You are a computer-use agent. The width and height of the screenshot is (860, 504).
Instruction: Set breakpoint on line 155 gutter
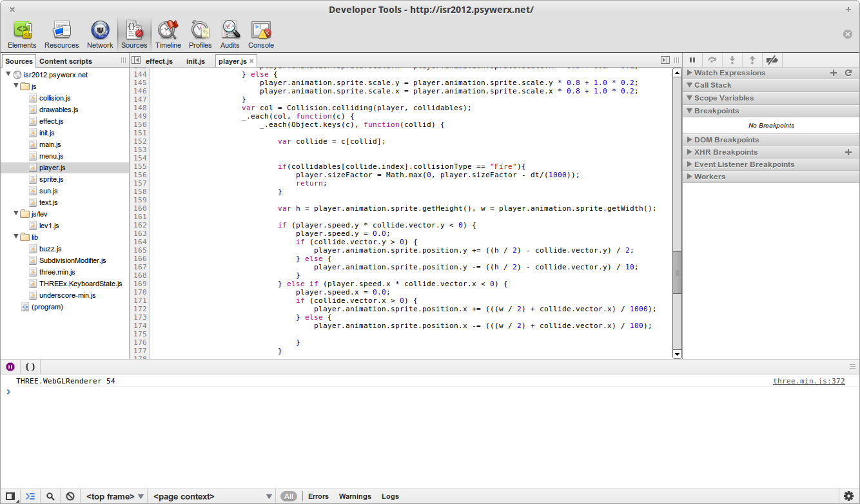click(140, 166)
